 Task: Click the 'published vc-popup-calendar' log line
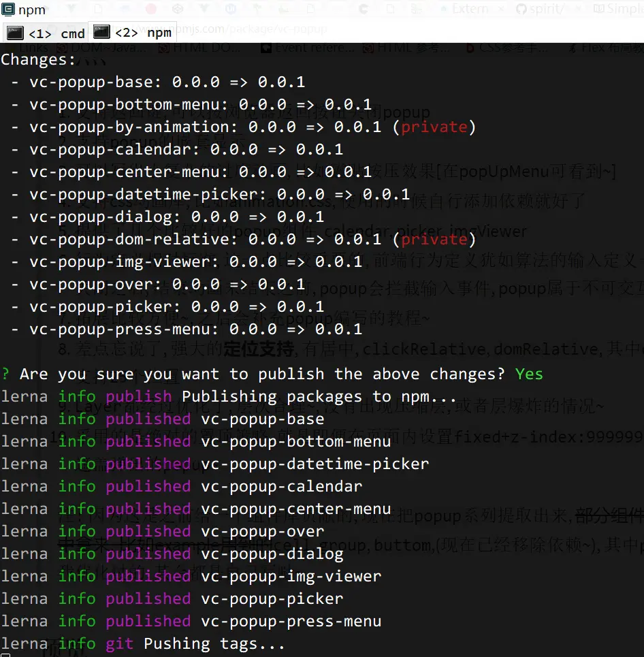[x=182, y=487]
